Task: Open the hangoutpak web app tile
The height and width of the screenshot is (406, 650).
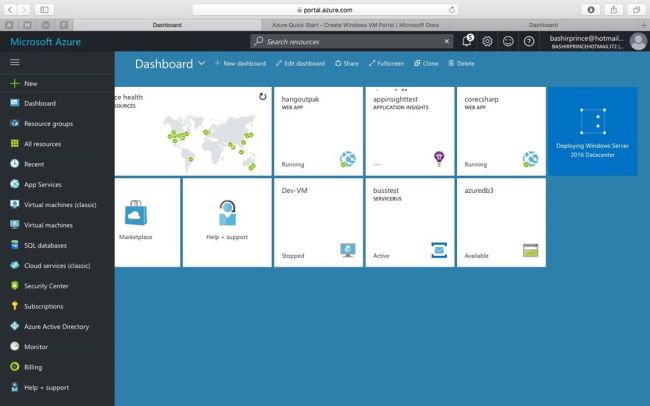Action: click(318, 131)
